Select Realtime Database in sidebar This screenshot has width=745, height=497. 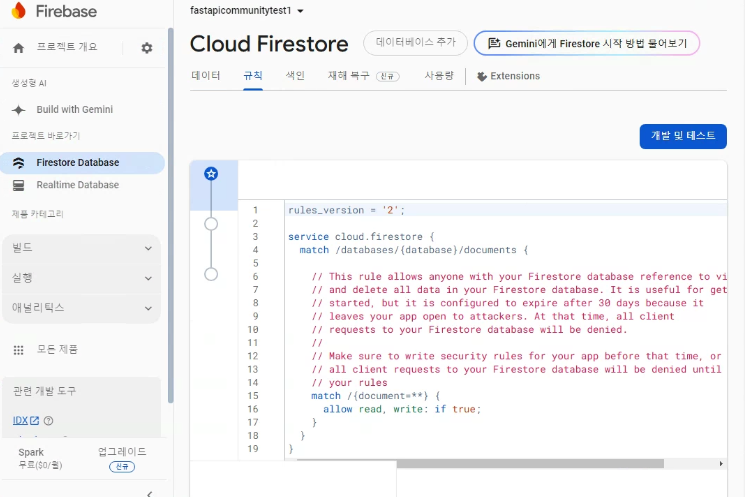(x=83, y=185)
